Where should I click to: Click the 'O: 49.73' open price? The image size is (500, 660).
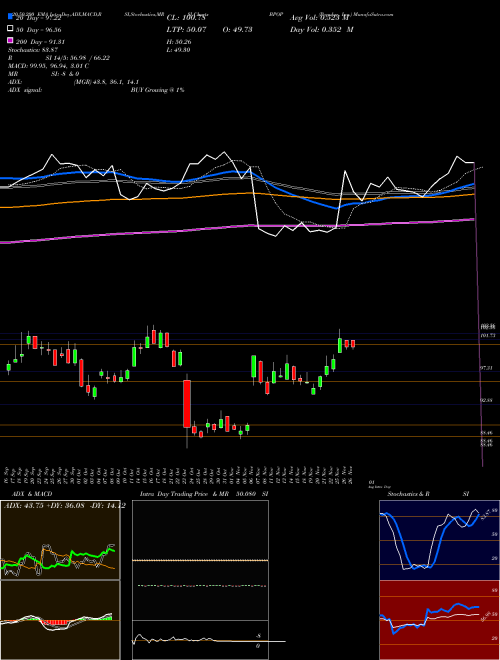click(x=236, y=29)
